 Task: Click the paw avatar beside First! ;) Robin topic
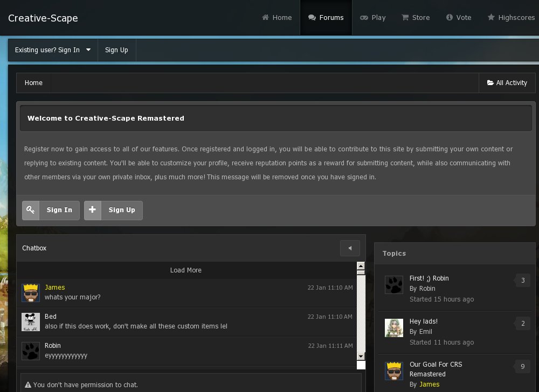394,284
